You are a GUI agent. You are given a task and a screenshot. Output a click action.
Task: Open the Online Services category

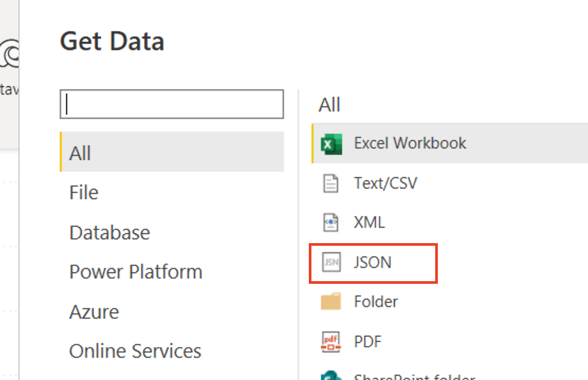135,351
